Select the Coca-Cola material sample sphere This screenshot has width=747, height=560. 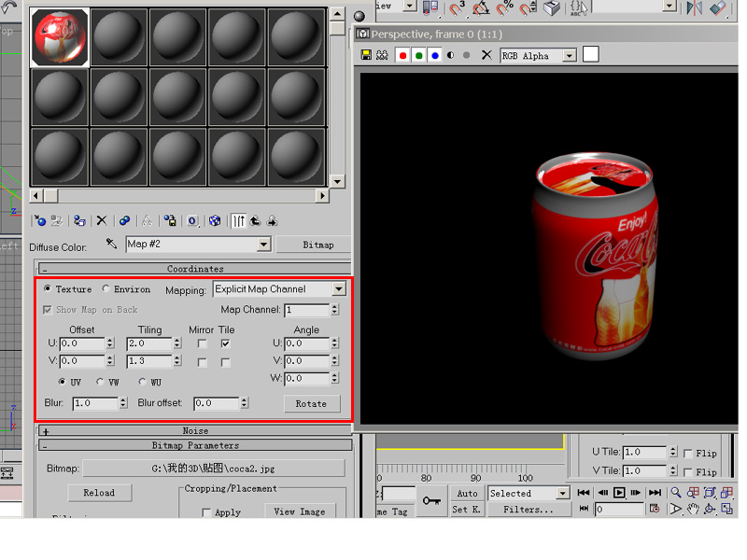tap(60, 37)
